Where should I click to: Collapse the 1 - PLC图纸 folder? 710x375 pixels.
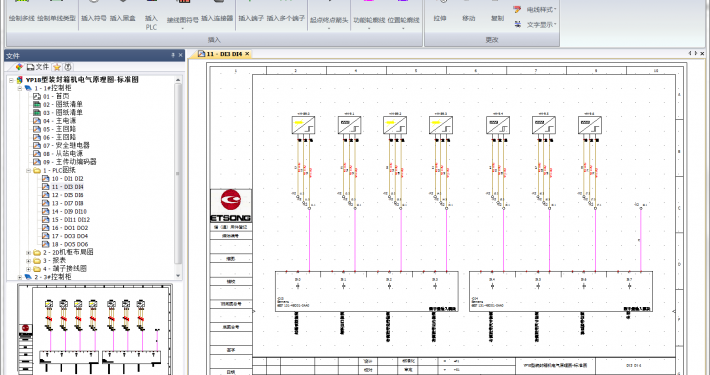29,171
